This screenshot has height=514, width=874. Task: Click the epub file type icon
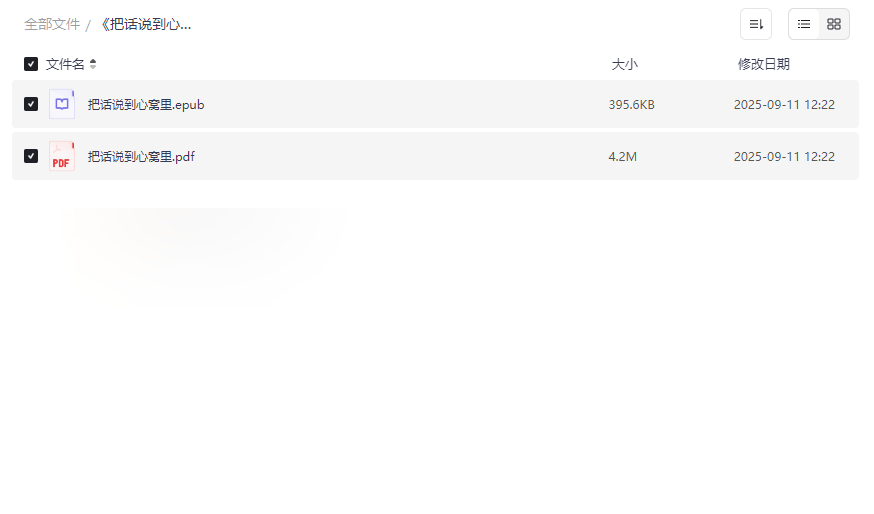tap(62, 104)
